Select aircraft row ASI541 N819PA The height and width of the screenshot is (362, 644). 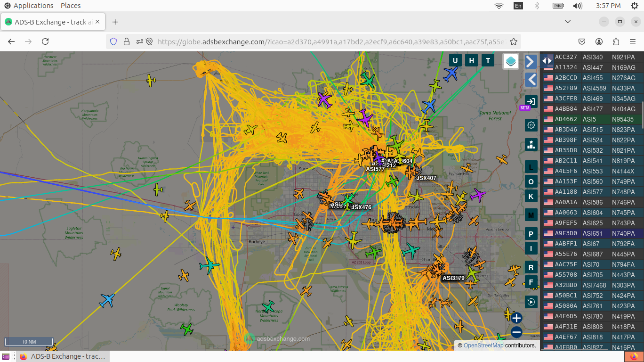(592, 161)
